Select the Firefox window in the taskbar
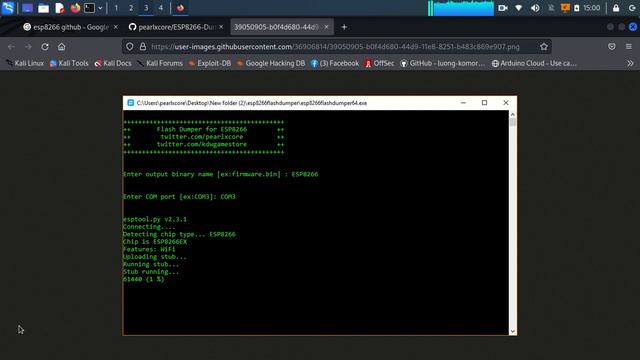The width and height of the screenshot is (640, 360). click(x=180, y=8)
